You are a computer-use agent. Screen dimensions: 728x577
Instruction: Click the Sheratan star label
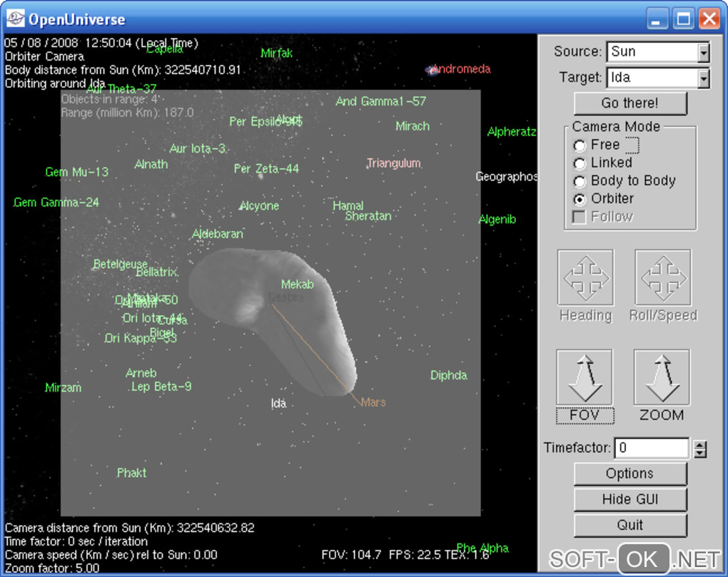pyautogui.click(x=368, y=216)
